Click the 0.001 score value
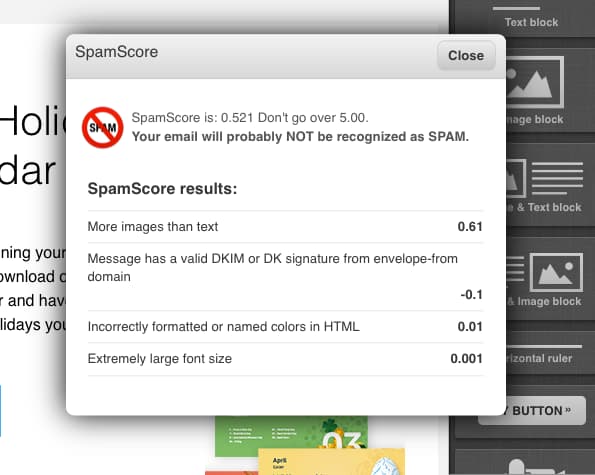This screenshot has width=595, height=475. pos(466,359)
